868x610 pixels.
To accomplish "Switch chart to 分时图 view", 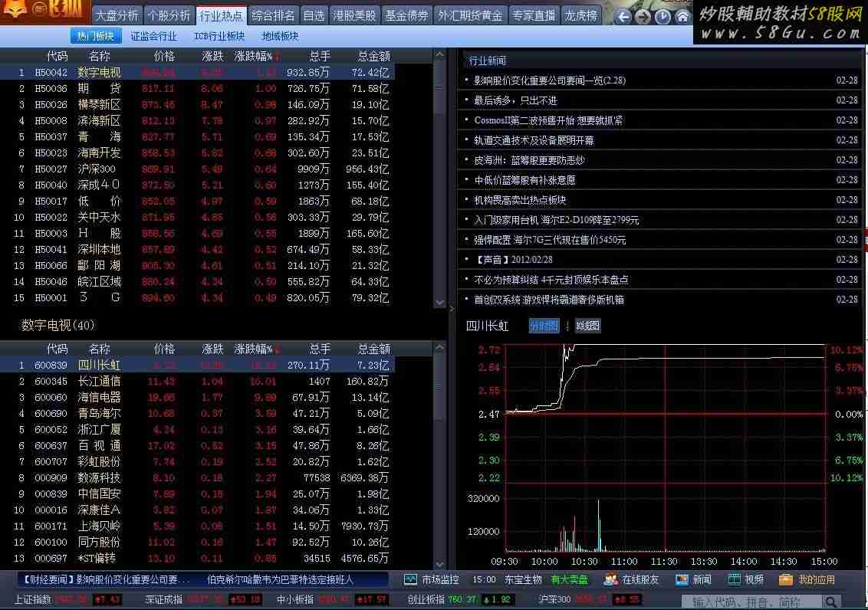I will 544,326.
